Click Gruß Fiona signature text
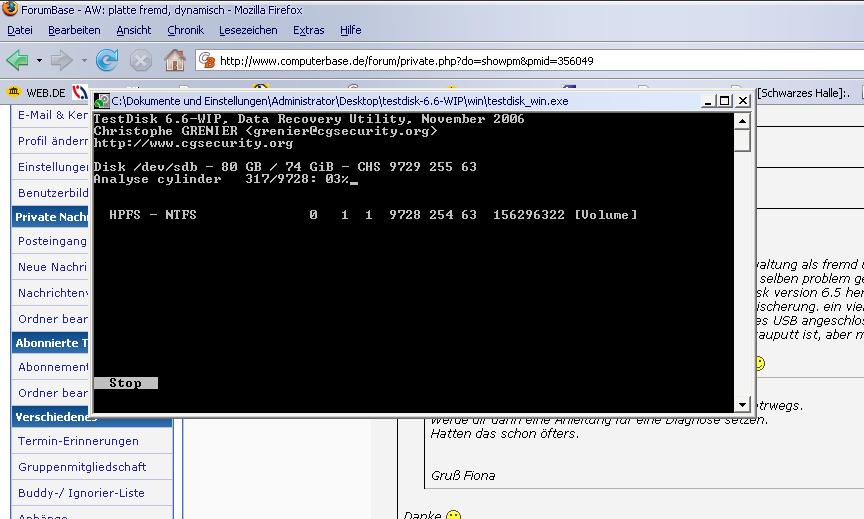 pos(463,475)
